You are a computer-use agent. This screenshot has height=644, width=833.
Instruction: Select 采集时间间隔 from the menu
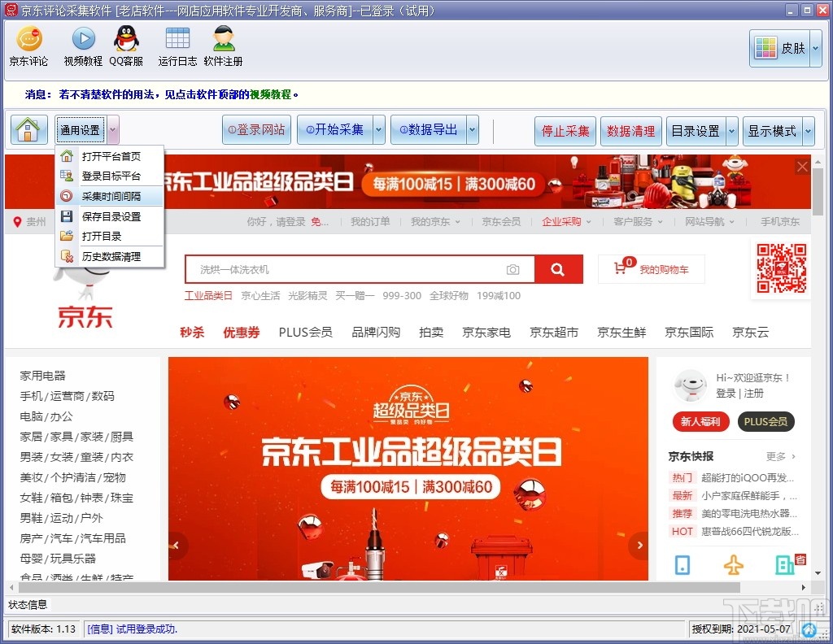pyautogui.click(x=110, y=196)
